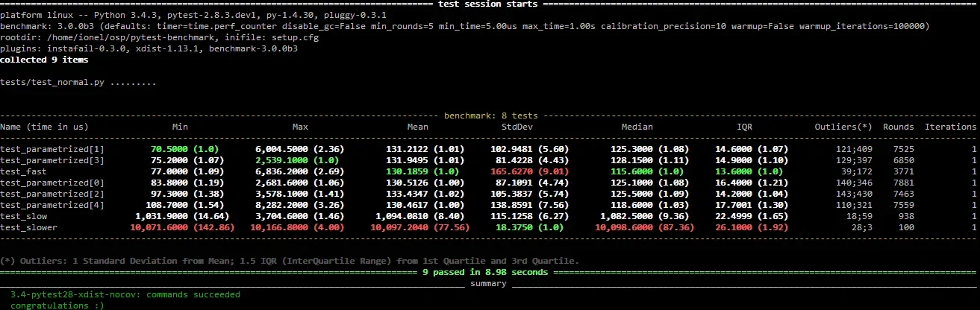
Task: Click the Rounds value 100
Action: (x=906, y=227)
